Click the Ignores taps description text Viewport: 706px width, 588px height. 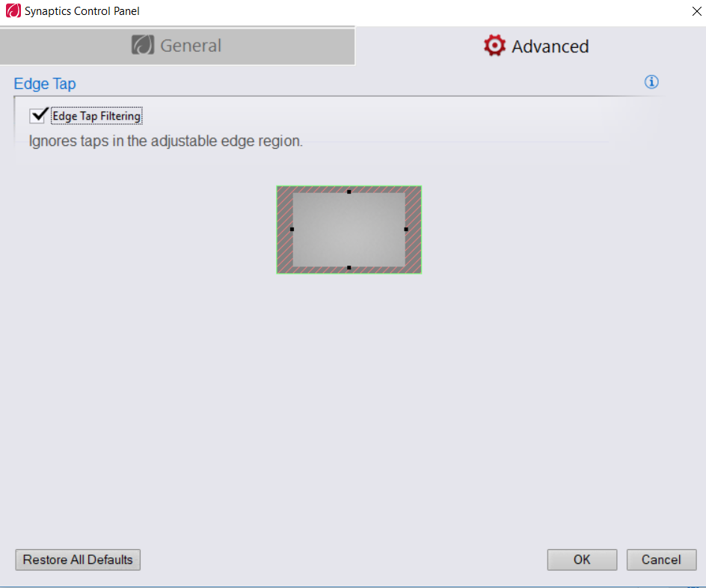pyautogui.click(x=166, y=141)
